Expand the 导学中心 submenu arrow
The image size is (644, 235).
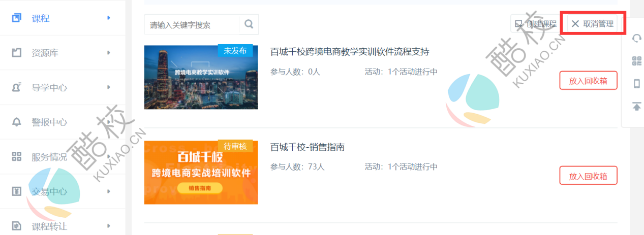(108, 87)
